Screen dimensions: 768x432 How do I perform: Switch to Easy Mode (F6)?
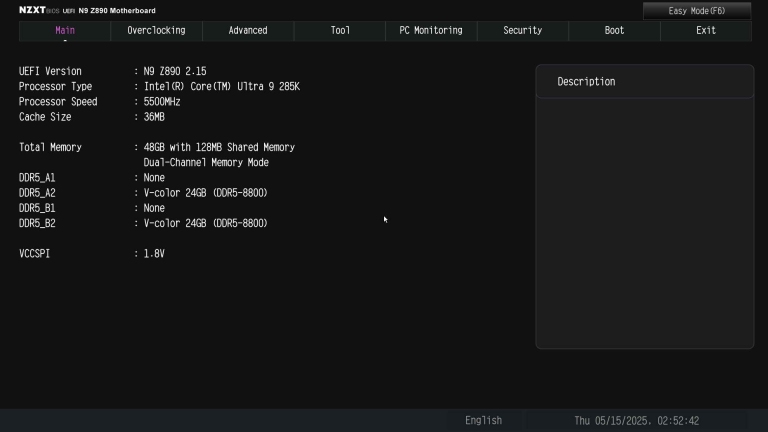(x=696, y=11)
